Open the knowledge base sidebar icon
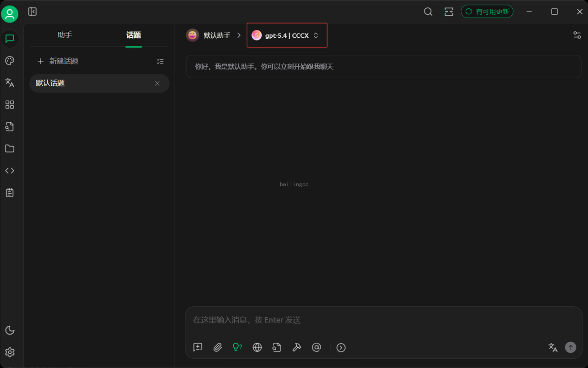This screenshot has width=588, height=368. coord(10,126)
